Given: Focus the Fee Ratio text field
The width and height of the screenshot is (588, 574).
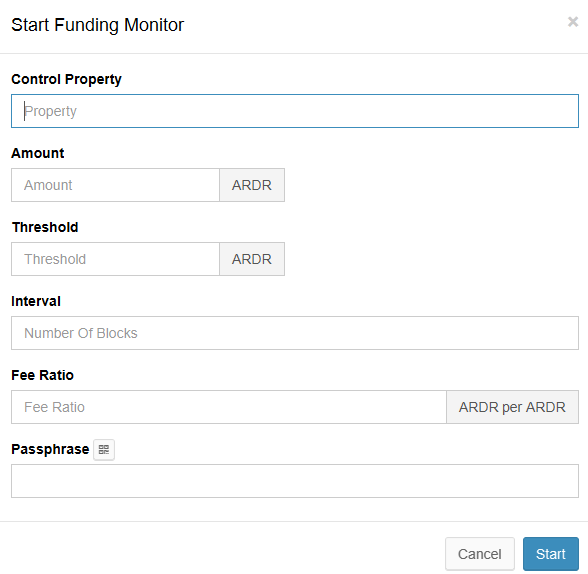Looking at the screenshot, I should coord(229,407).
